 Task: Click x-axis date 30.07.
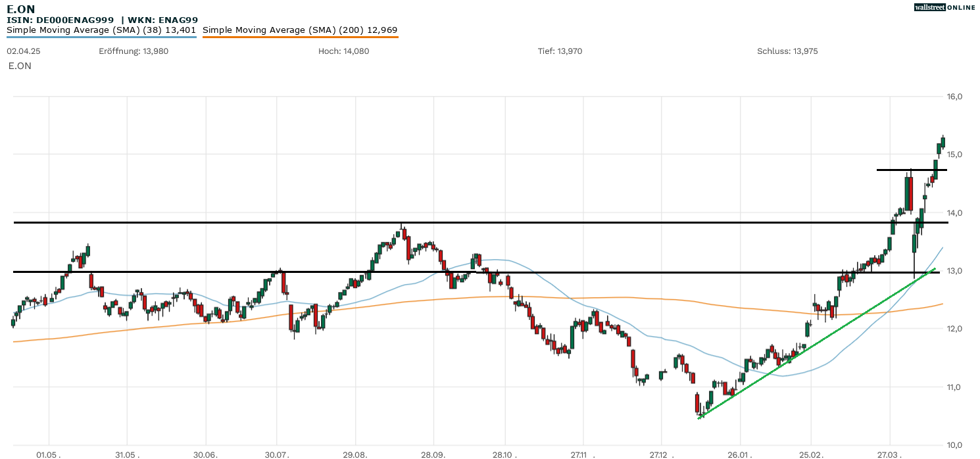click(x=277, y=454)
